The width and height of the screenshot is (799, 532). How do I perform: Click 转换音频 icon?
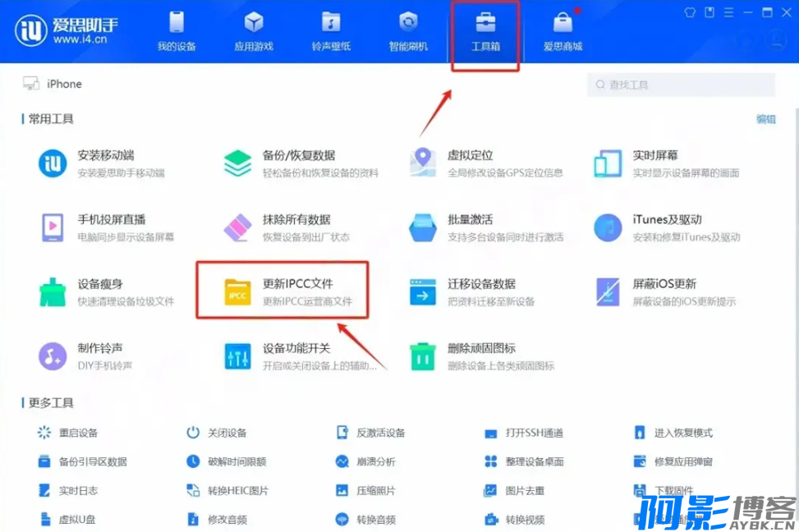point(342,519)
